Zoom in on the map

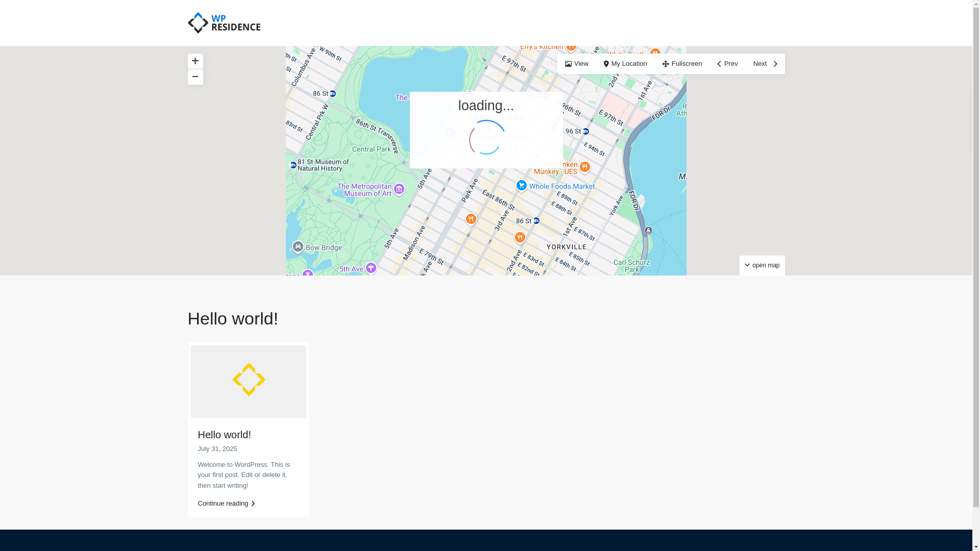click(x=195, y=61)
